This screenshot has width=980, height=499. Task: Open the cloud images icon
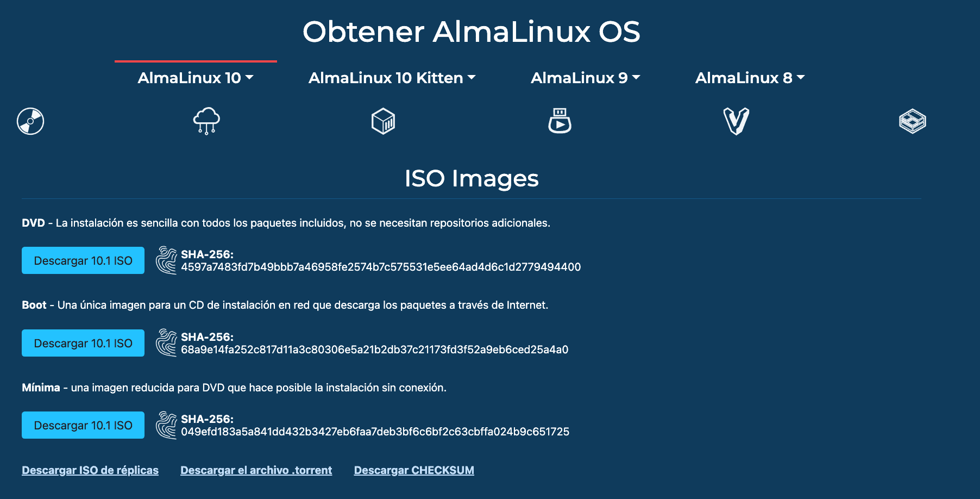(206, 121)
